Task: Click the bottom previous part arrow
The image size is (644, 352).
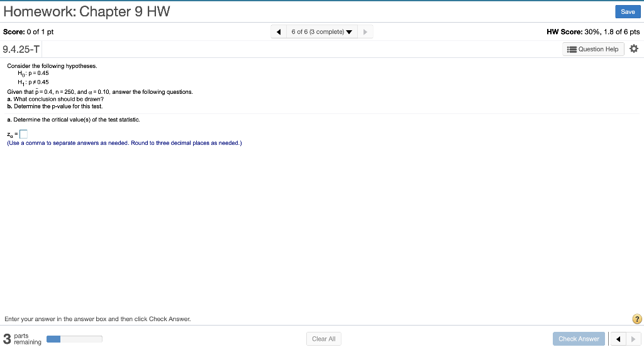Action: 618,339
